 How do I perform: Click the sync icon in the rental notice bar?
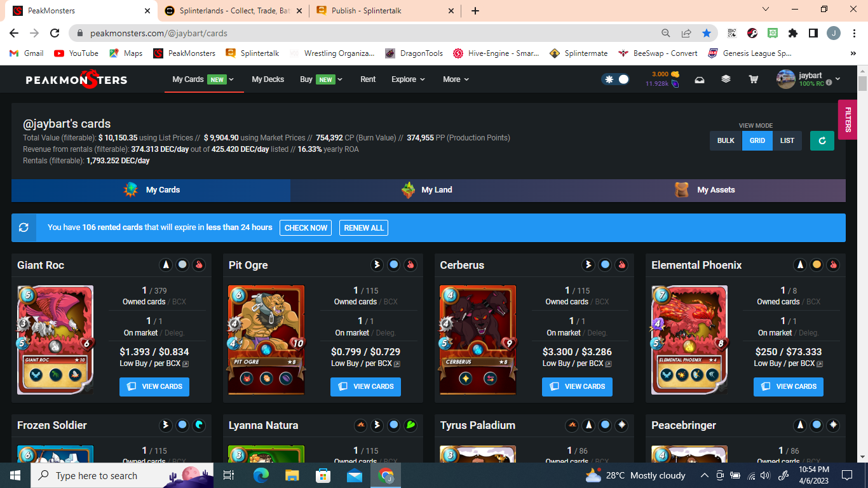coord(24,227)
